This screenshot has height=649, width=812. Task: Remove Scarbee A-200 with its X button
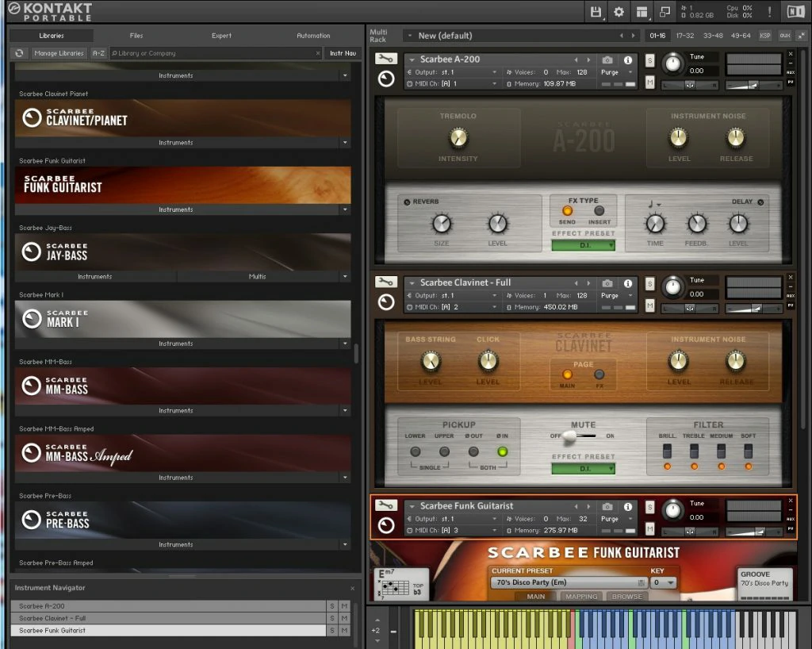click(x=791, y=54)
